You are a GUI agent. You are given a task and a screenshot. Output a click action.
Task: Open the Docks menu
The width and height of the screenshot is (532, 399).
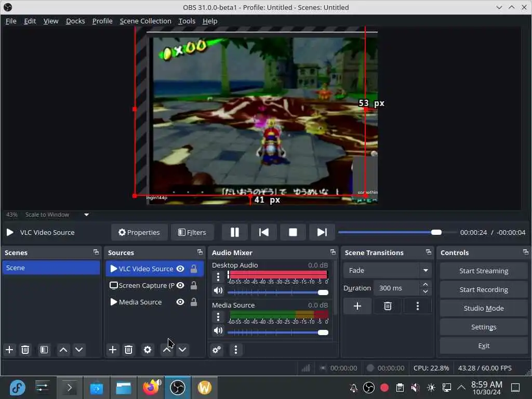(x=75, y=21)
